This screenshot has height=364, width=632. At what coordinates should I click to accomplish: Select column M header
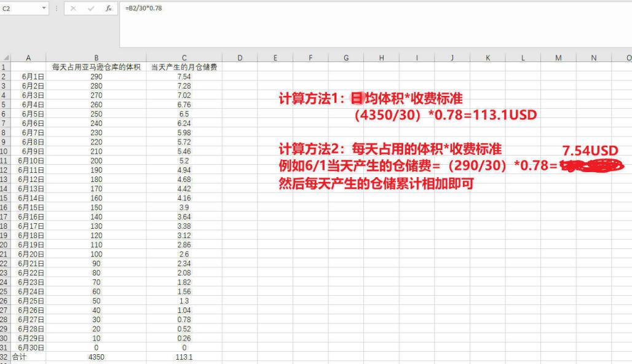coord(558,58)
